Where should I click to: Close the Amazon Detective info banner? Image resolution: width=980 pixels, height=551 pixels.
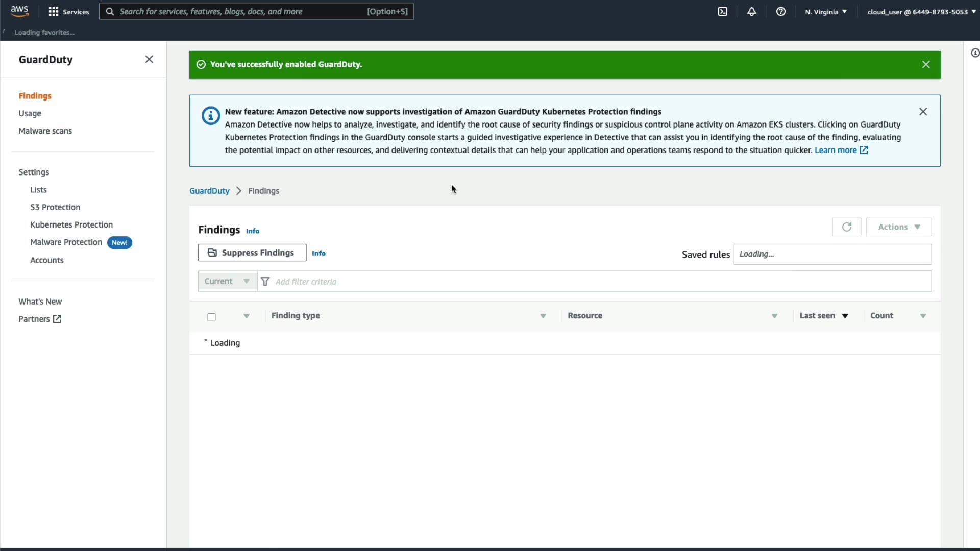click(923, 112)
